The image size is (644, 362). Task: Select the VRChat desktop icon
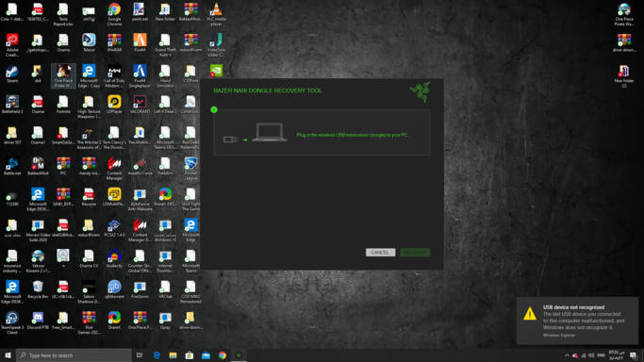click(165, 289)
